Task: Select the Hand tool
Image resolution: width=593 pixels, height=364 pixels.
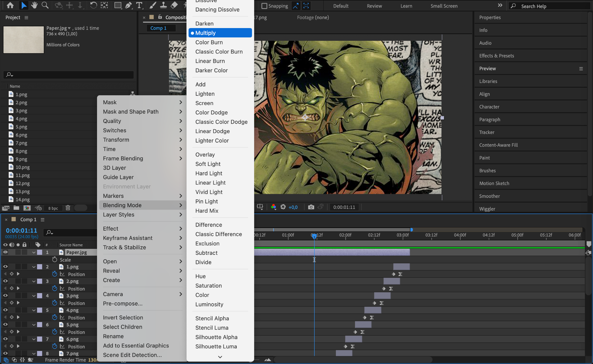Action: click(x=34, y=5)
